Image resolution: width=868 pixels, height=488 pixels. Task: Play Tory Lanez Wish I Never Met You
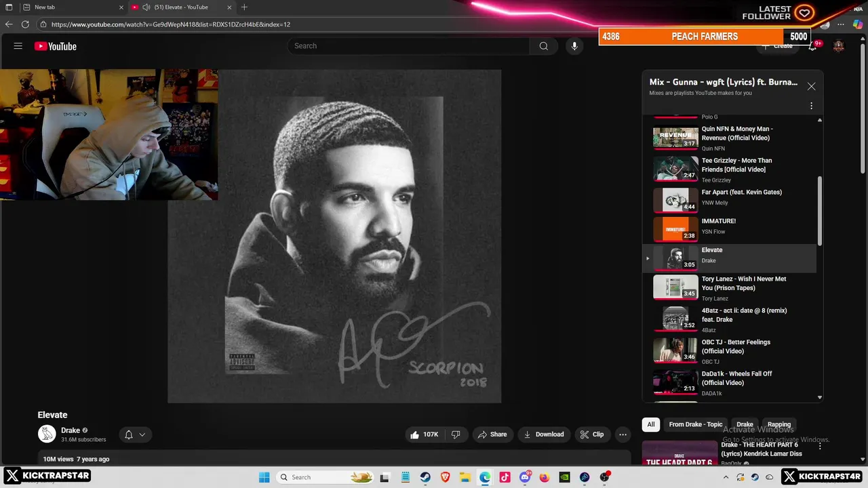click(x=730, y=287)
